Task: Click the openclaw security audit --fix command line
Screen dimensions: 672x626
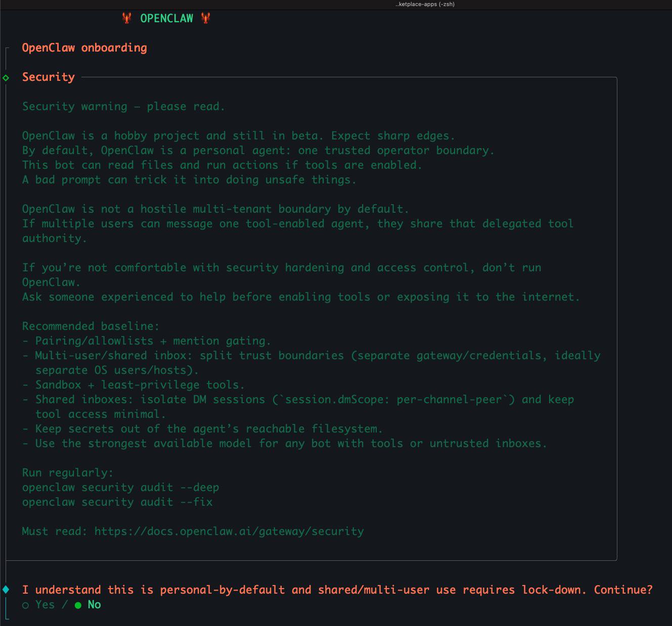Action: 117,502
